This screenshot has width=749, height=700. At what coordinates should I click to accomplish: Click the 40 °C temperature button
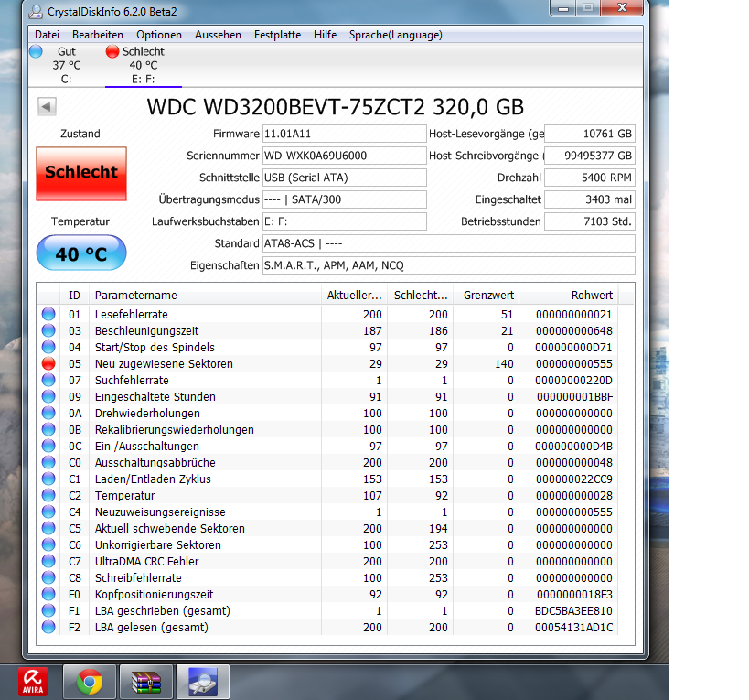point(81,253)
